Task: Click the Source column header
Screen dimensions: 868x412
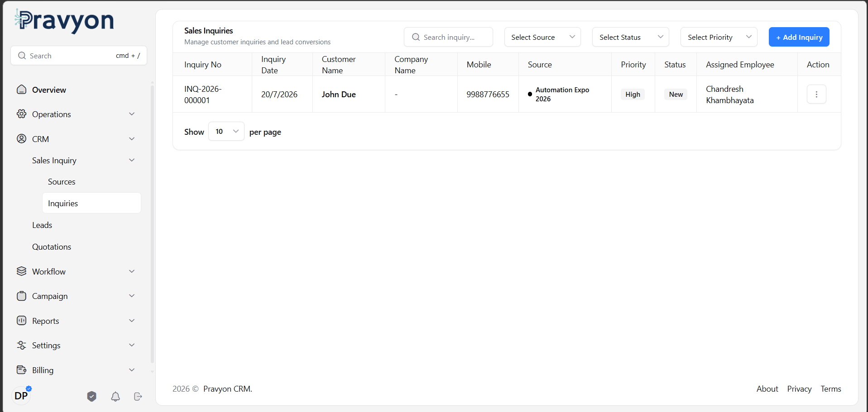Action: pyautogui.click(x=540, y=65)
